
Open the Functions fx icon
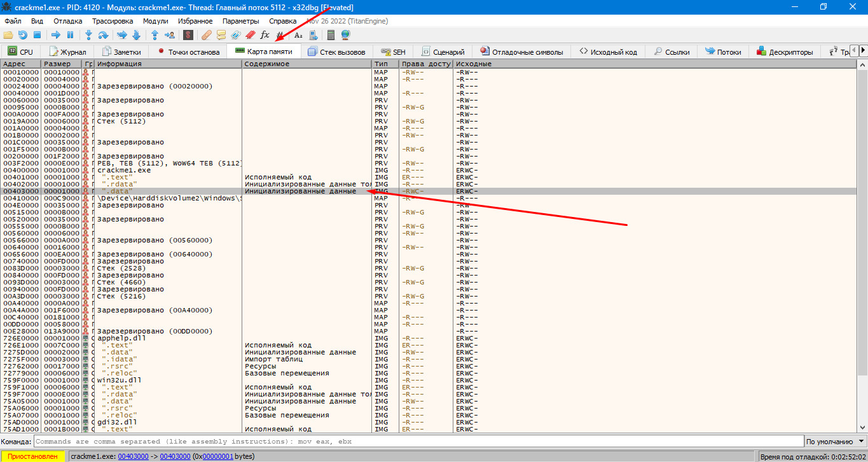click(x=265, y=35)
